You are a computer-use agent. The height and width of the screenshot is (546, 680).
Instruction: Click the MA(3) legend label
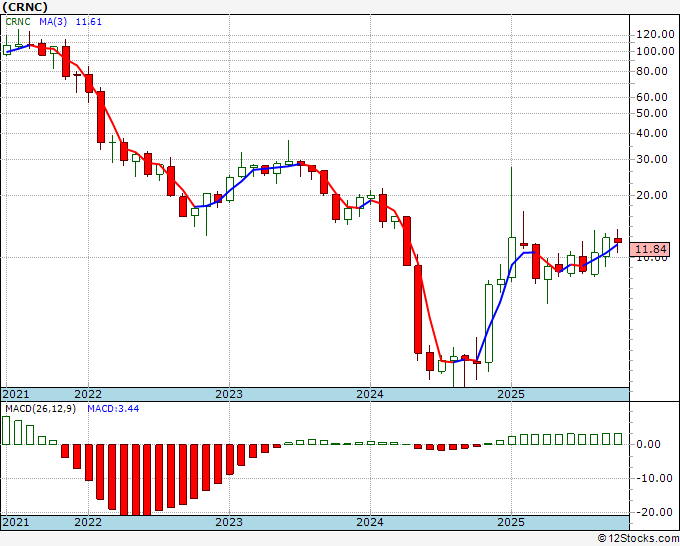tap(53, 22)
